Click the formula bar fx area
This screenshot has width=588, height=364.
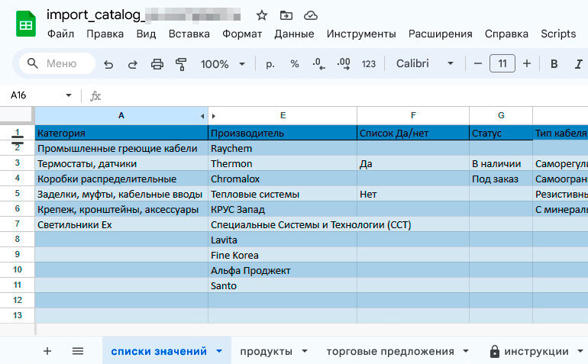(95, 96)
